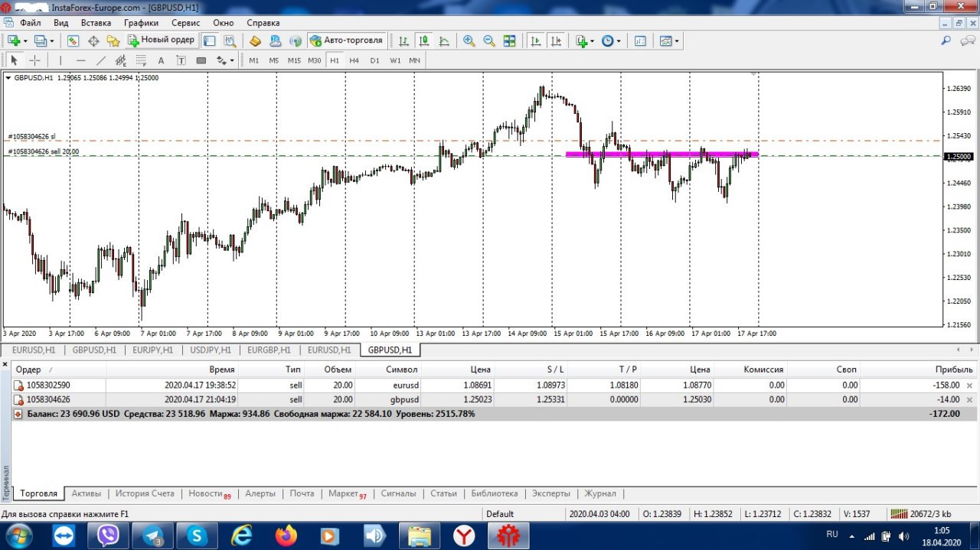Switch timeframe to W1

(x=395, y=60)
